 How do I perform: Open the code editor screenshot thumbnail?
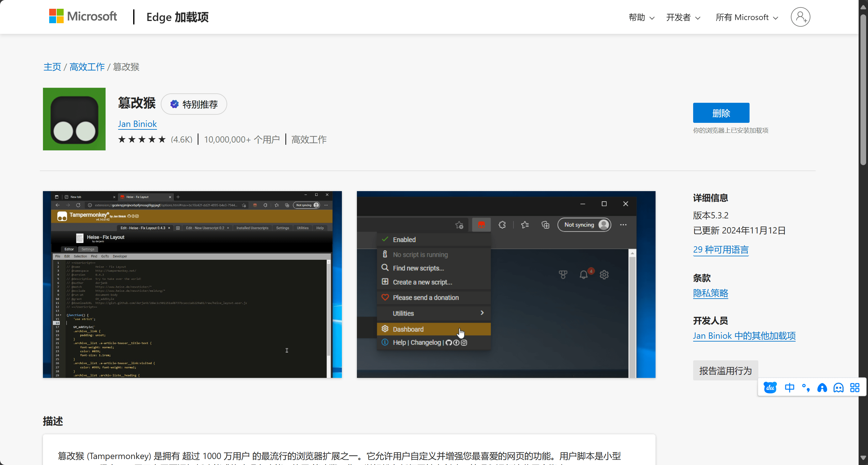pyautogui.click(x=192, y=285)
